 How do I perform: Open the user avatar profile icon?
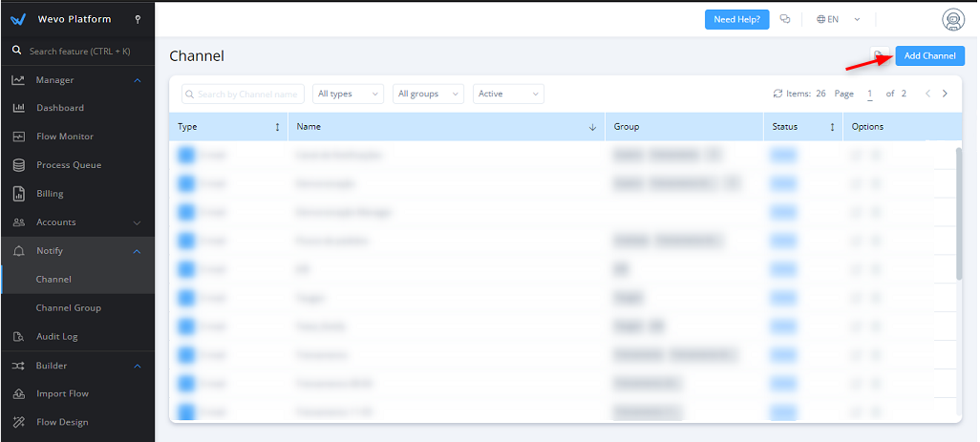pos(953,20)
